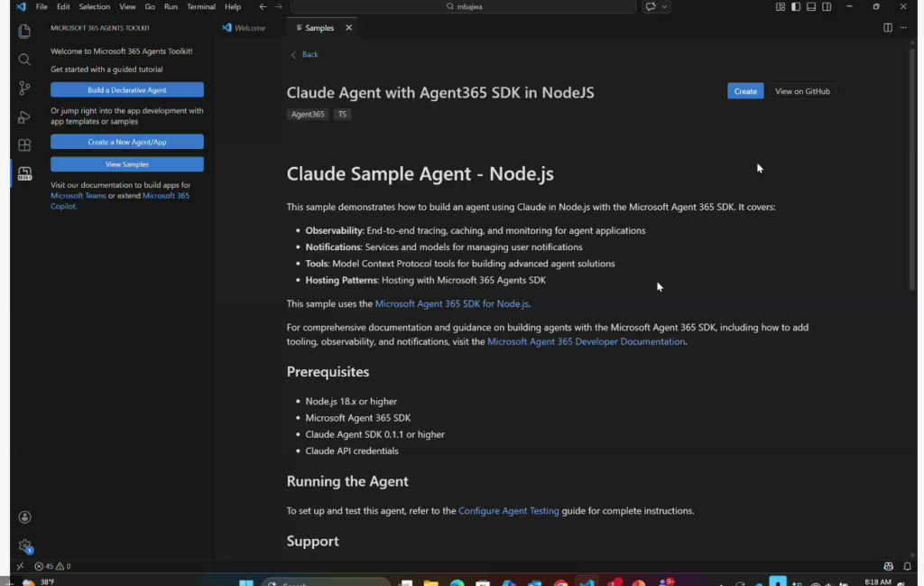The height and width of the screenshot is (586, 924).
Task: Select the Microsoft 365 Agents Toolkit icon
Action: (24, 173)
